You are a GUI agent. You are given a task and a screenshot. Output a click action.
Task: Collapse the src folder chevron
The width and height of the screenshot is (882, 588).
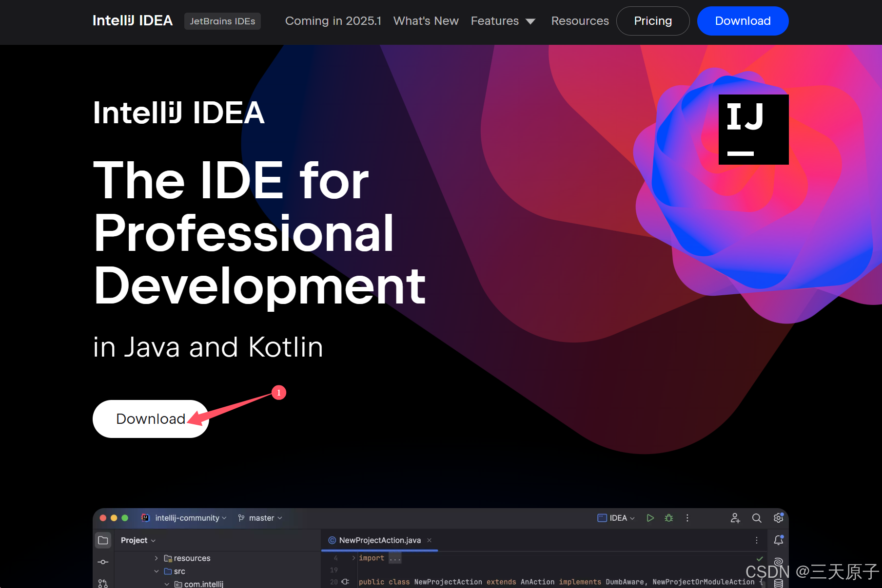[156, 571]
